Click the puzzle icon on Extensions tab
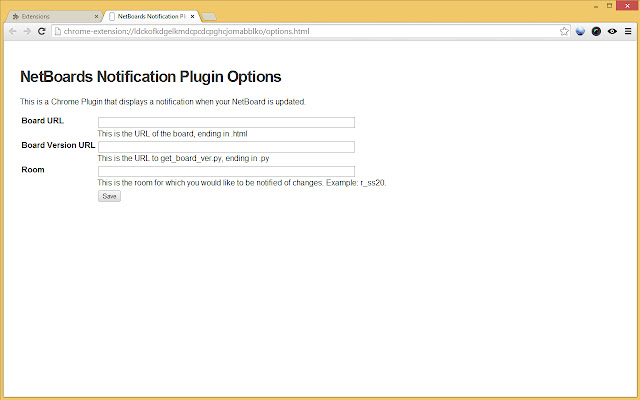The width and height of the screenshot is (640, 400). point(16,17)
